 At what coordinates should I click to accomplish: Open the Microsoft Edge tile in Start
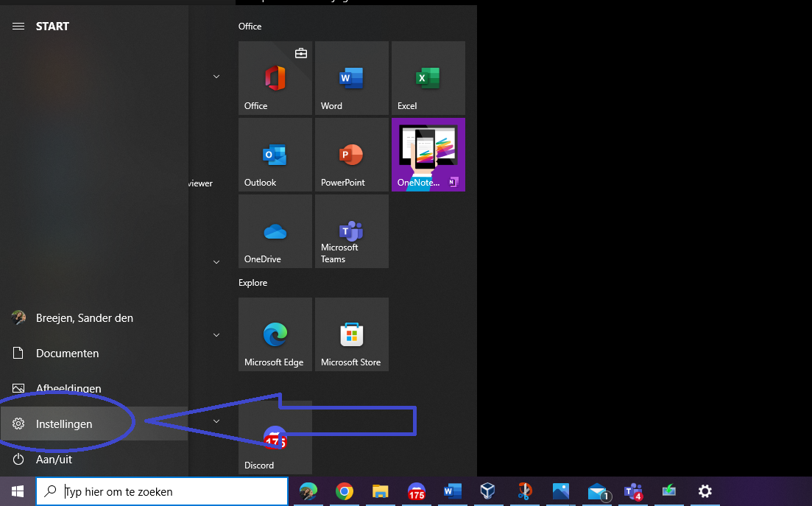click(275, 334)
